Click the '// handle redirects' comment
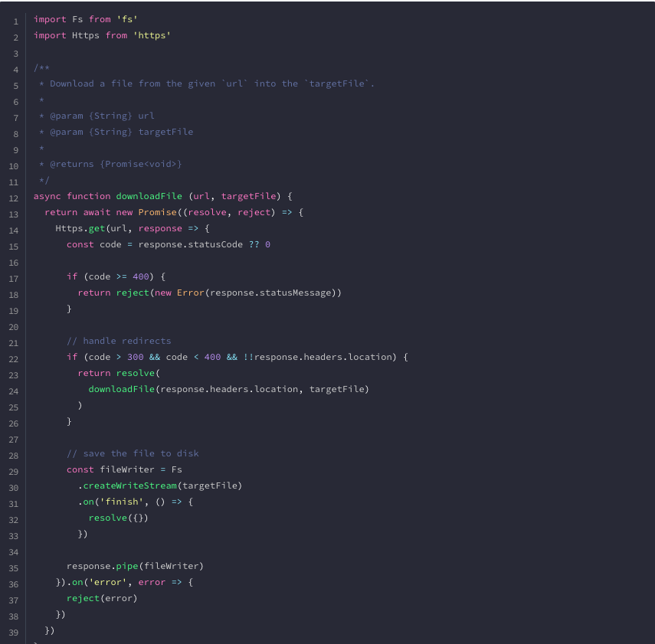 (x=119, y=341)
